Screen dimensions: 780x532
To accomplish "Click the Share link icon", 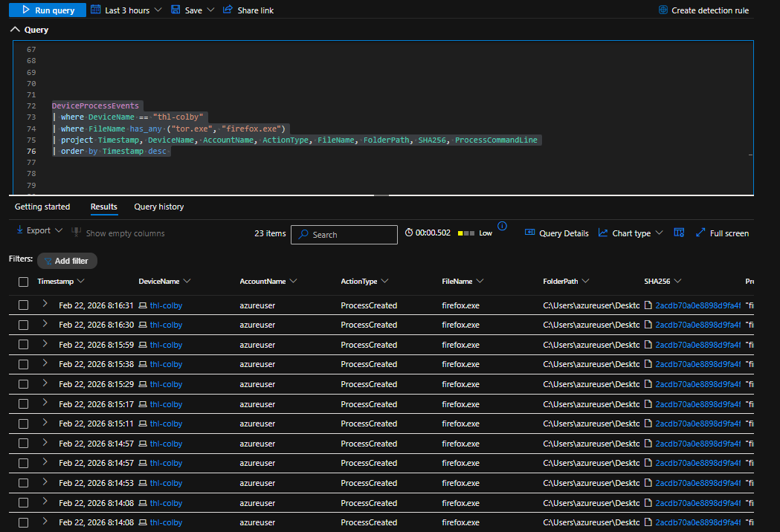I will point(228,10).
